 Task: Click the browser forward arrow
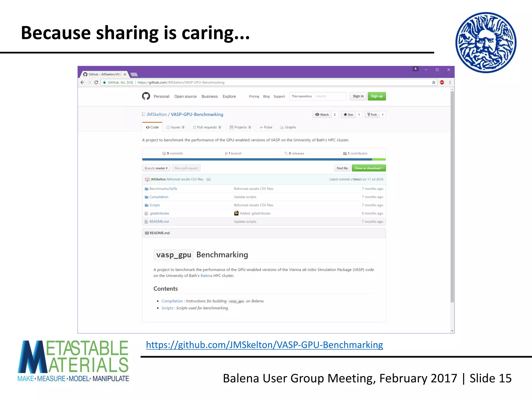[89, 82]
